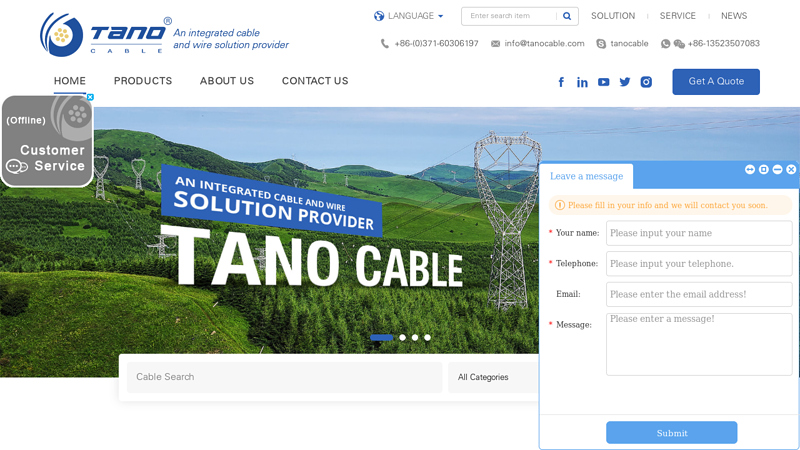This screenshot has height=450, width=800.
Task: Click the Skype icon beside tanocable
Action: point(601,44)
